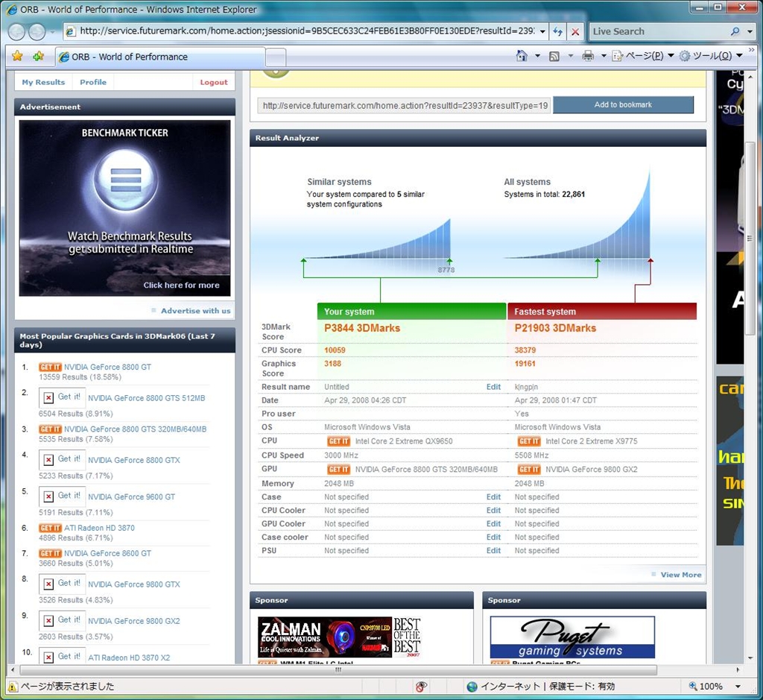Click the horizontal page scrollbar
The width and height of the screenshot is (763, 700).
click(x=338, y=670)
